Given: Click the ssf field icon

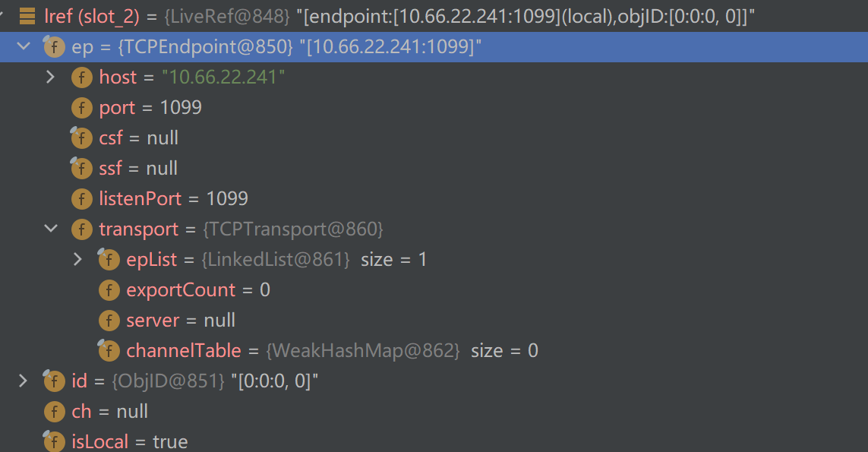Looking at the screenshot, I should tap(81, 169).
